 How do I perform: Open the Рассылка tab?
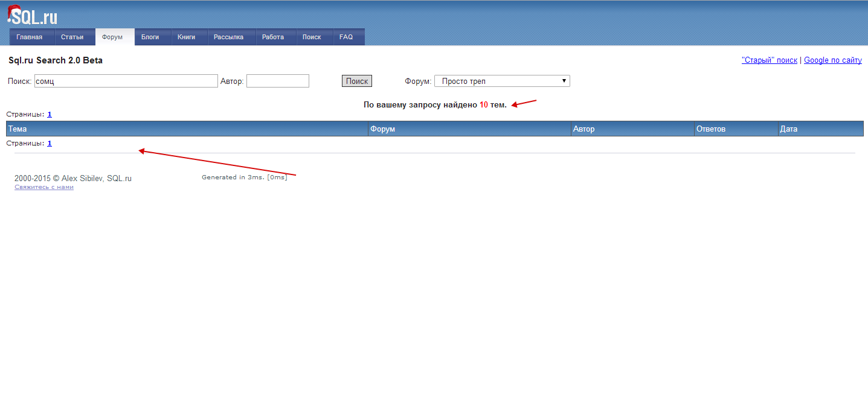tap(228, 37)
